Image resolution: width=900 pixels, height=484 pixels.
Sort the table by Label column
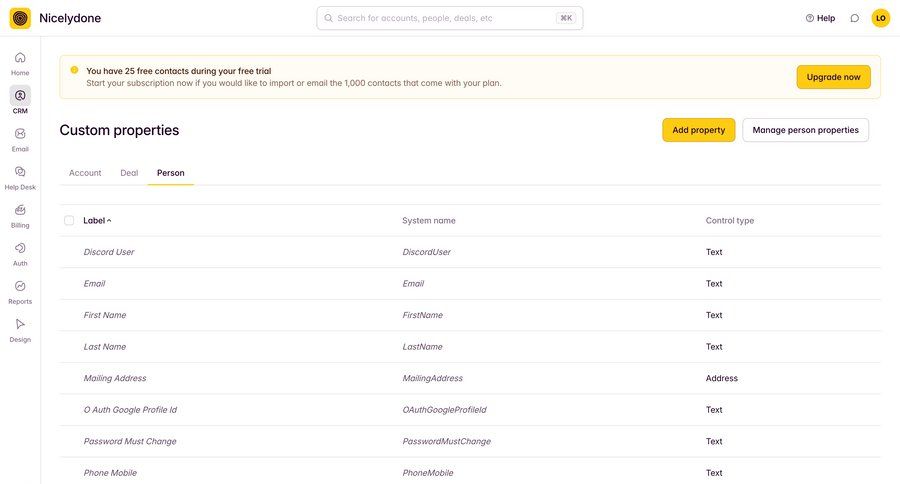(97, 220)
